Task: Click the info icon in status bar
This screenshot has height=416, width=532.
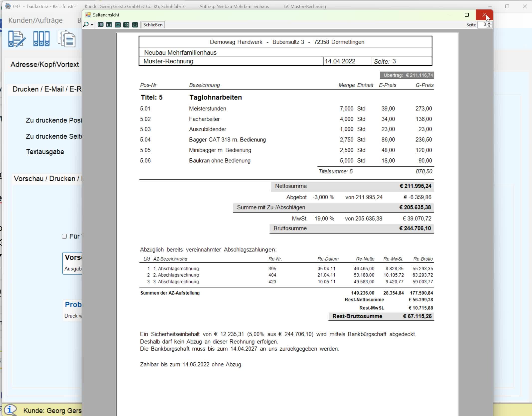Action: coord(10,410)
